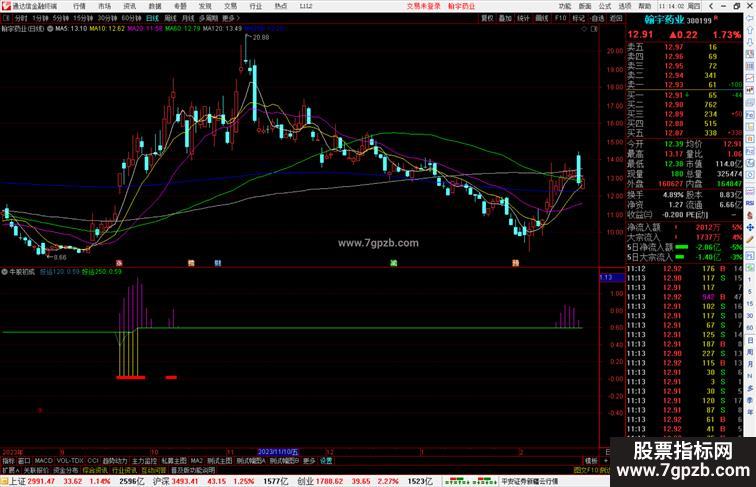The image size is (756, 487).
Task: Open the 指标 indicator selector
Action: pos(8,461)
